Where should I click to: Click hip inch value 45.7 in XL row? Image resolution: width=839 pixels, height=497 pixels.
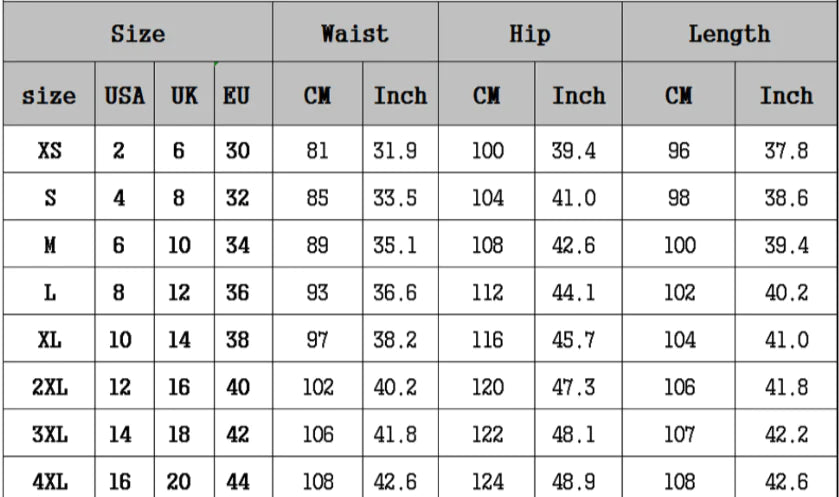coord(574,340)
